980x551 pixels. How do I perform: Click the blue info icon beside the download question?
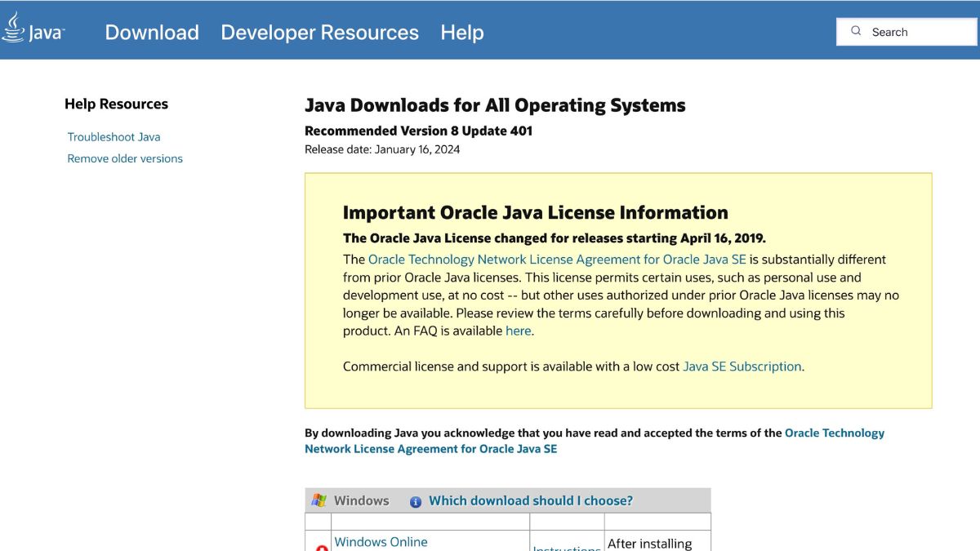tap(416, 501)
